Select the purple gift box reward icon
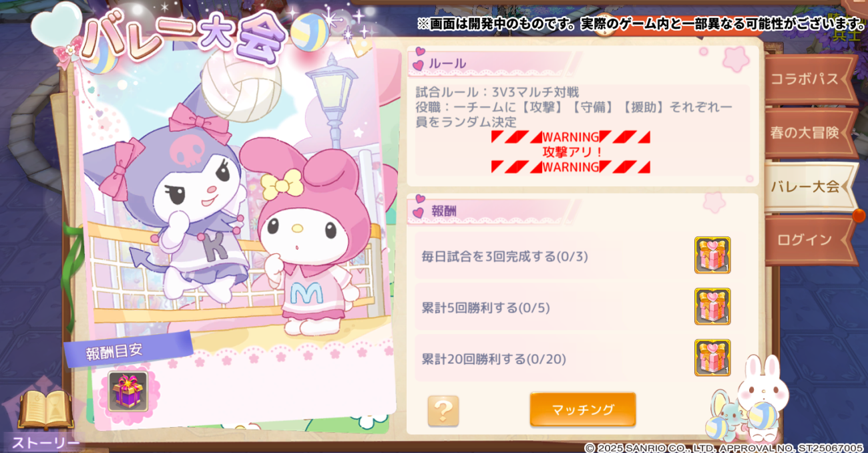Viewport: 868px width, 453px height. point(128,392)
